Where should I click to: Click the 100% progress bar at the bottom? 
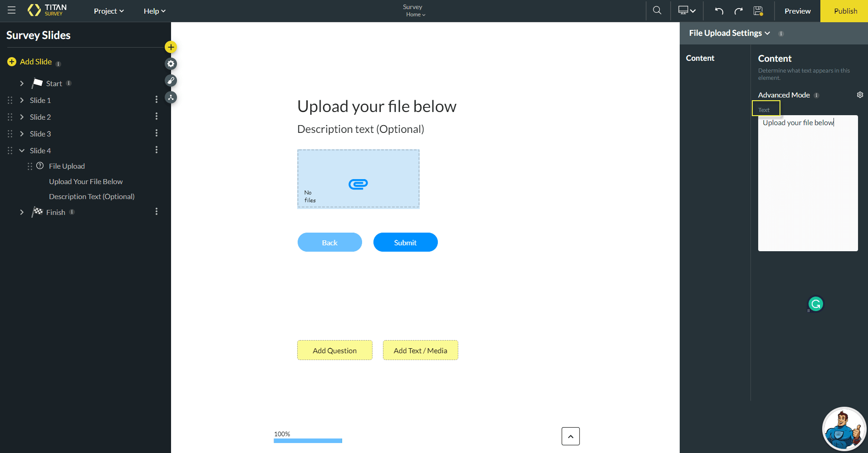click(x=308, y=440)
